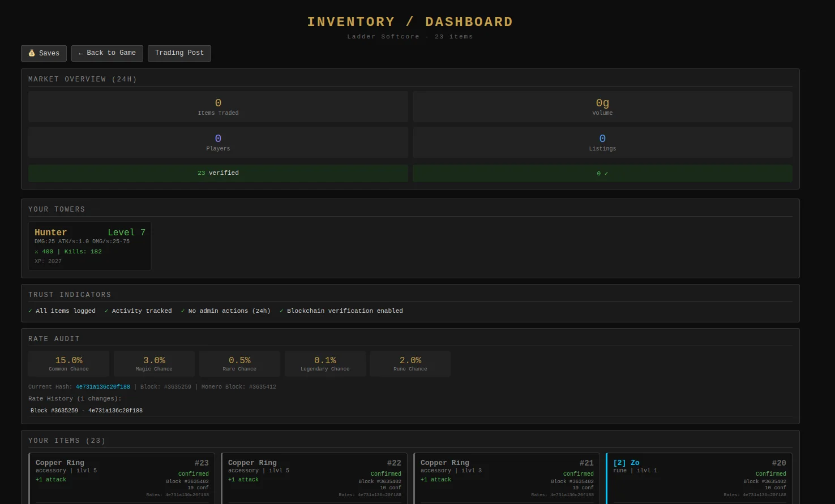Click the Rune Chance rate box
The image size is (835, 504).
[410, 364]
